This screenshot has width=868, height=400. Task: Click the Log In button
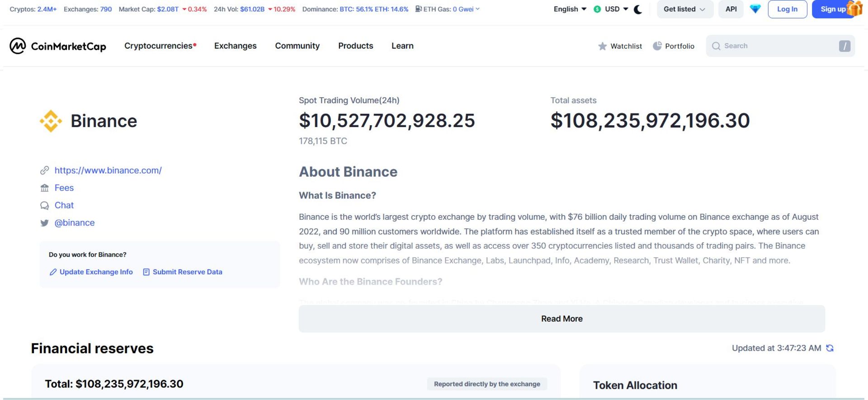[787, 9]
